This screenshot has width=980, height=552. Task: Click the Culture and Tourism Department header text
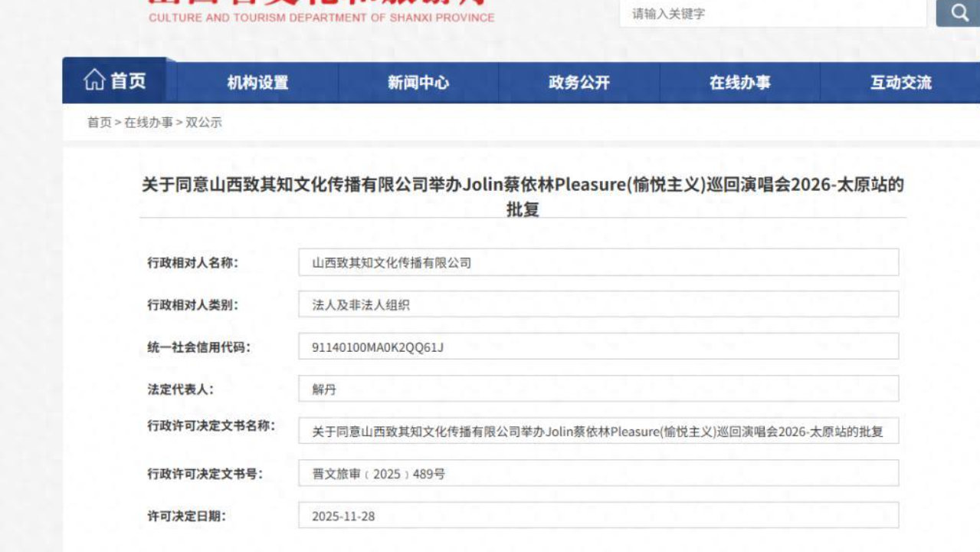(322, 18)
